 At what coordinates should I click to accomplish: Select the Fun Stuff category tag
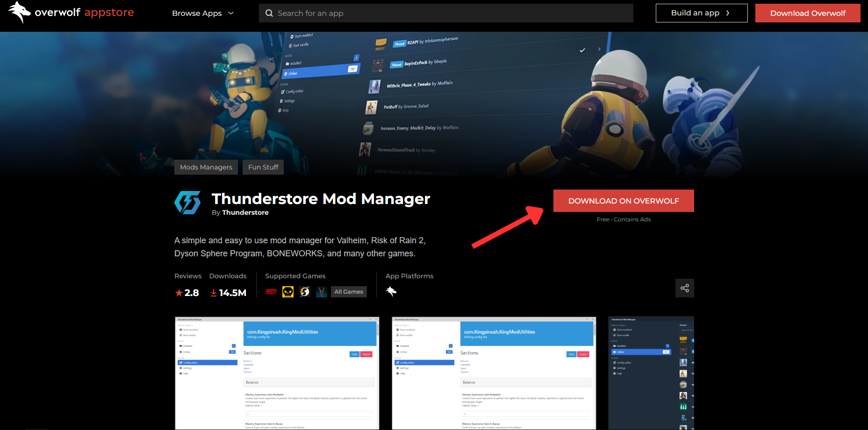click(263, 167)
